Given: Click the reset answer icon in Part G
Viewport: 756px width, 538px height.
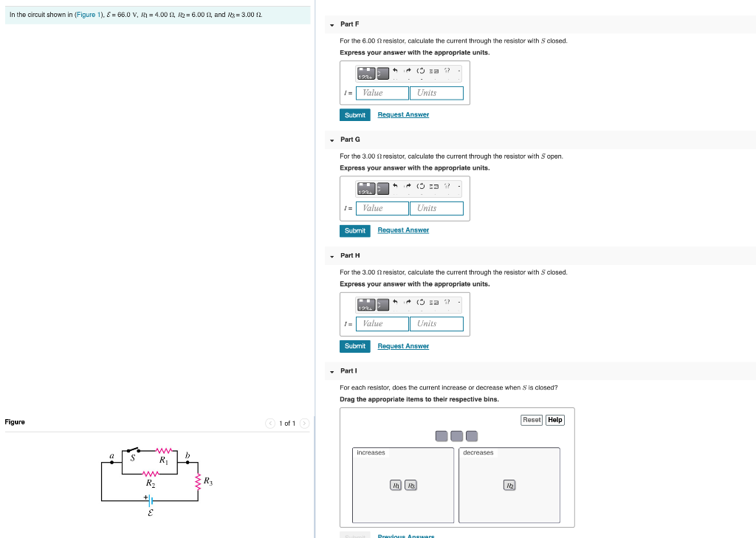Looking at the screenshot, I should [421, 187].
